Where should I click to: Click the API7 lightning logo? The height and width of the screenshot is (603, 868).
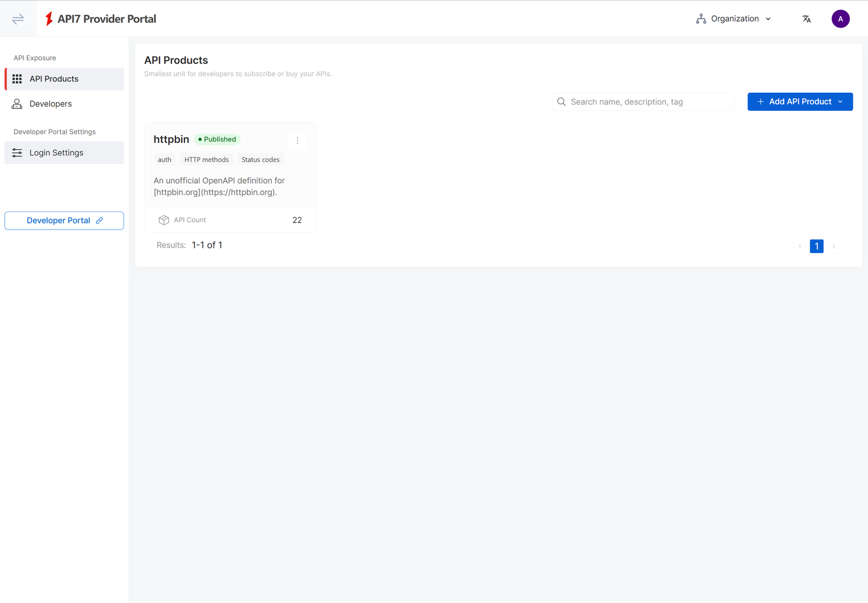pos(49,18)
